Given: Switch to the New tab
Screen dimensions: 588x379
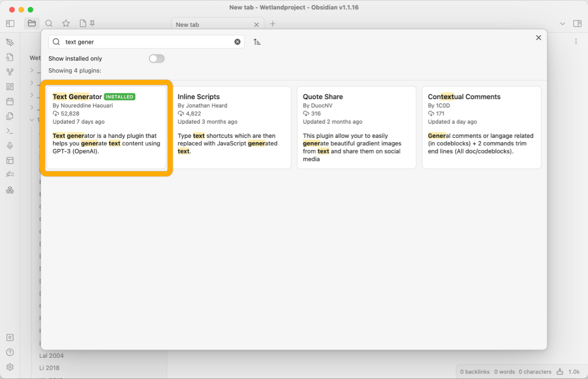Looking at the screenshot, I should click(x=202, y=24).
